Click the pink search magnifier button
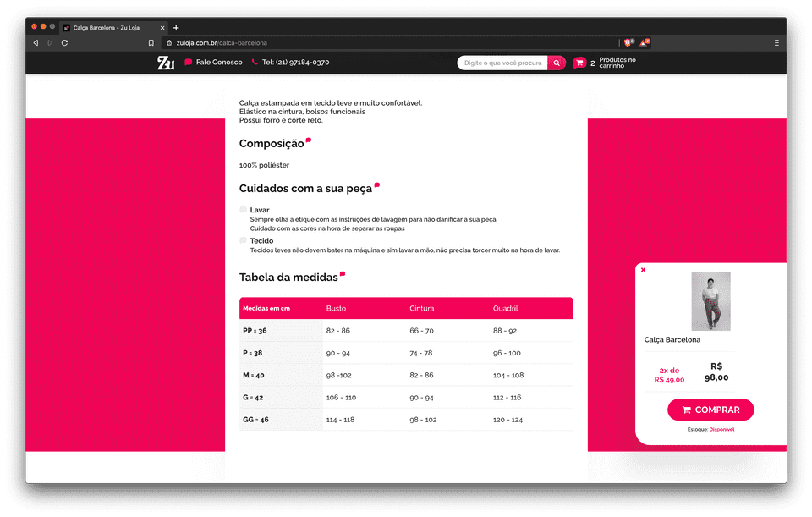The height and width of the screenshot is (517, 812). pyautogui.click(x=557, y=63)
